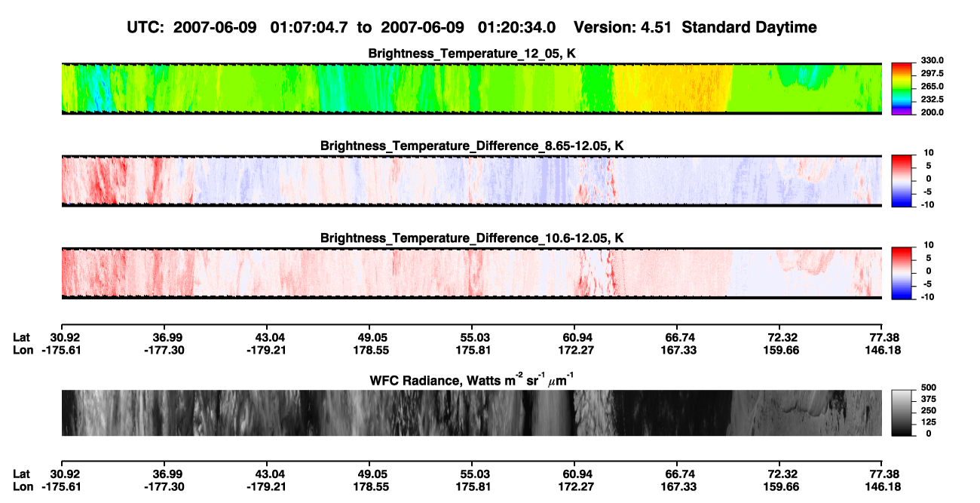Click the 8.65-12.05 difference color bar

click(x=902, y=179)
